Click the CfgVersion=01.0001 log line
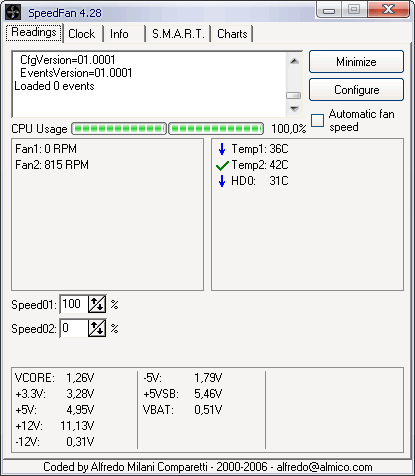This screenshot has width=415, height=476. tap(68, 60)
